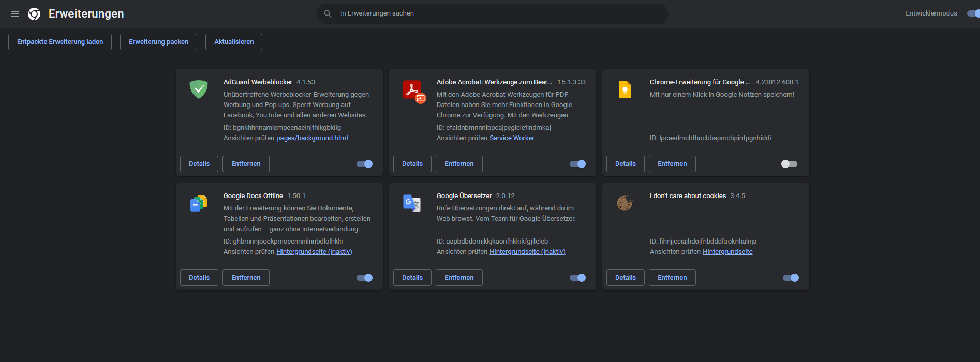Open Details for AdGuard Werbeblocker
This screenshot has width=980, height=362.
[199, 164]
